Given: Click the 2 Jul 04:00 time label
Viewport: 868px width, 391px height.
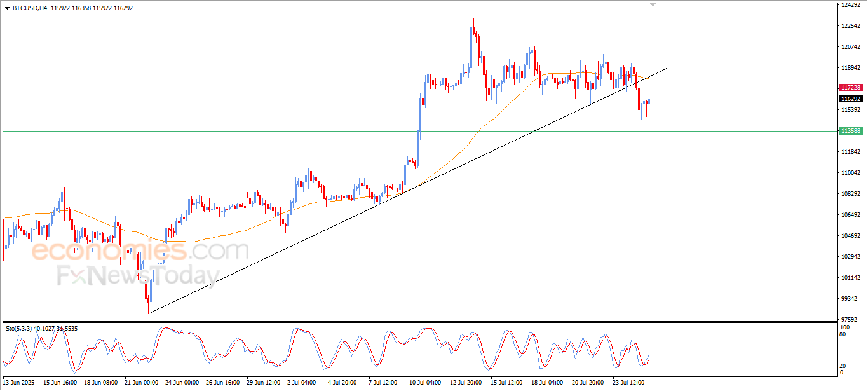Looking at the screenshot, I should [x=302, y=383].
